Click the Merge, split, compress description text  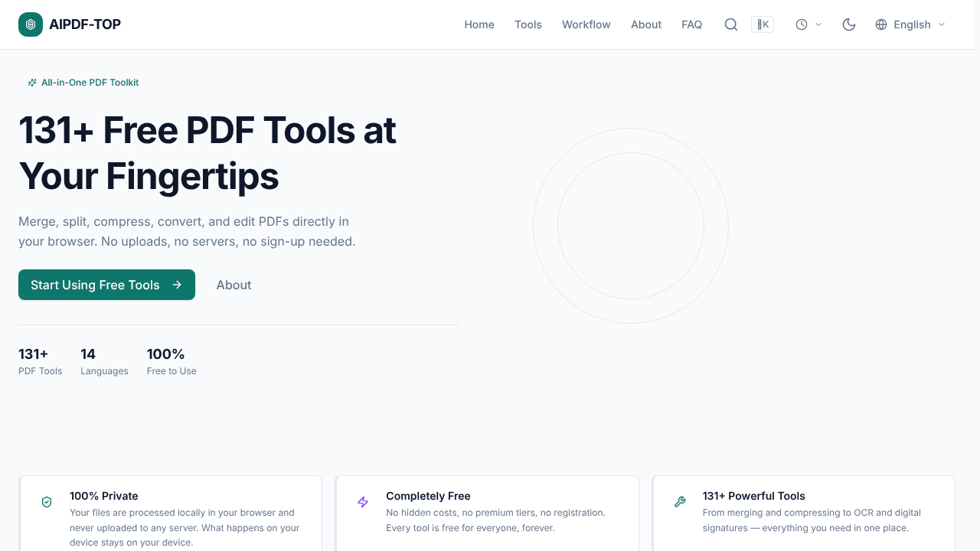click(x=187, y=231)
